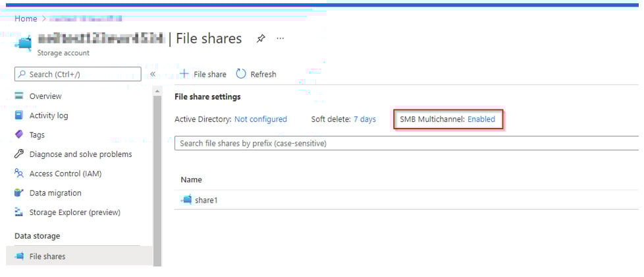Click the Overview icon in sidebar

pos(19,96)
